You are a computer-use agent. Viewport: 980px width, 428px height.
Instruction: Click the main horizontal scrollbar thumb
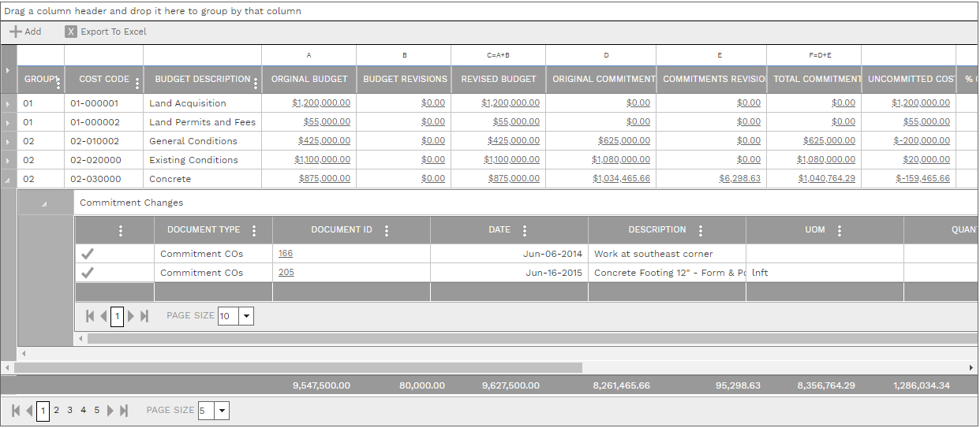[298, 367]
